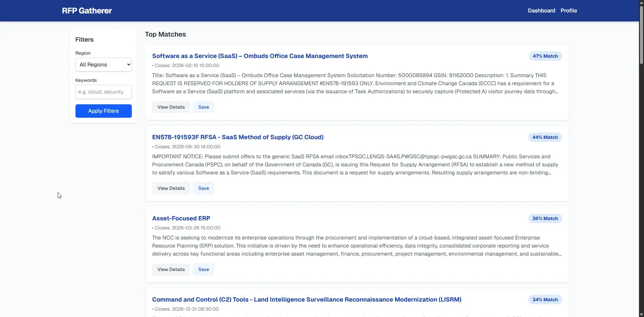
Task: Click the 36% Match badge
Action: (545, 219)
